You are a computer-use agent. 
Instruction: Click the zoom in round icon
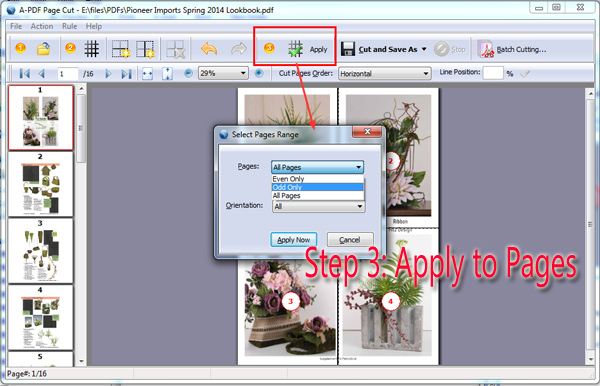click(259, 73)
